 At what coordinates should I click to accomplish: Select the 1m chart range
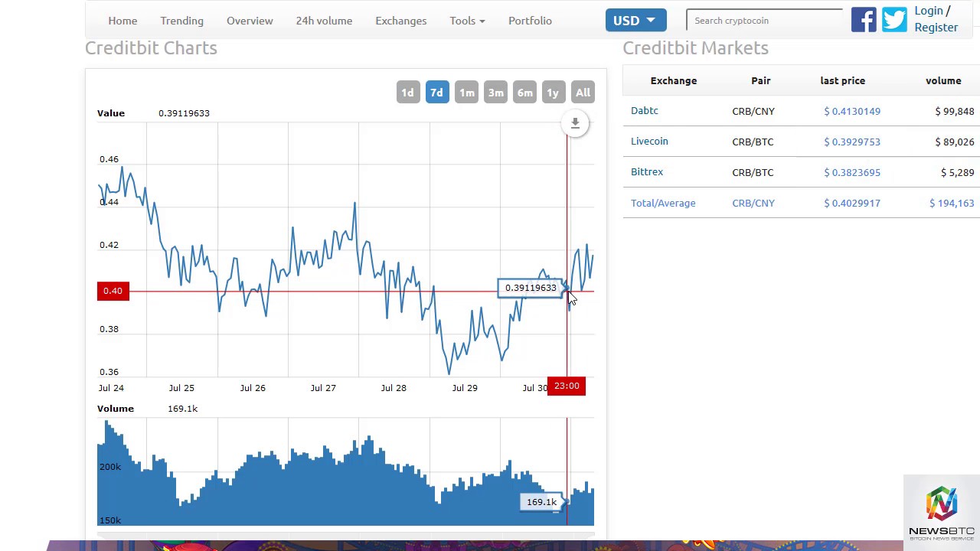pos(466,93)
